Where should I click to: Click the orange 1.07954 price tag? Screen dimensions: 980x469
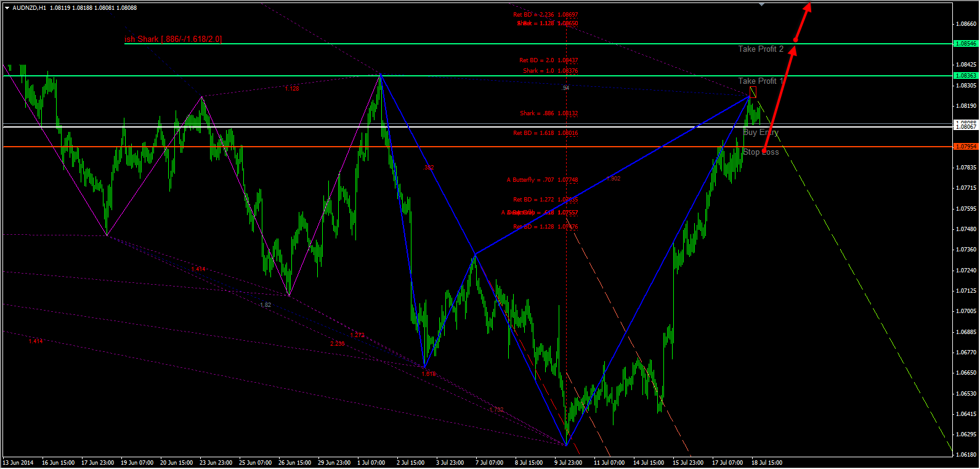pos(965,147)
